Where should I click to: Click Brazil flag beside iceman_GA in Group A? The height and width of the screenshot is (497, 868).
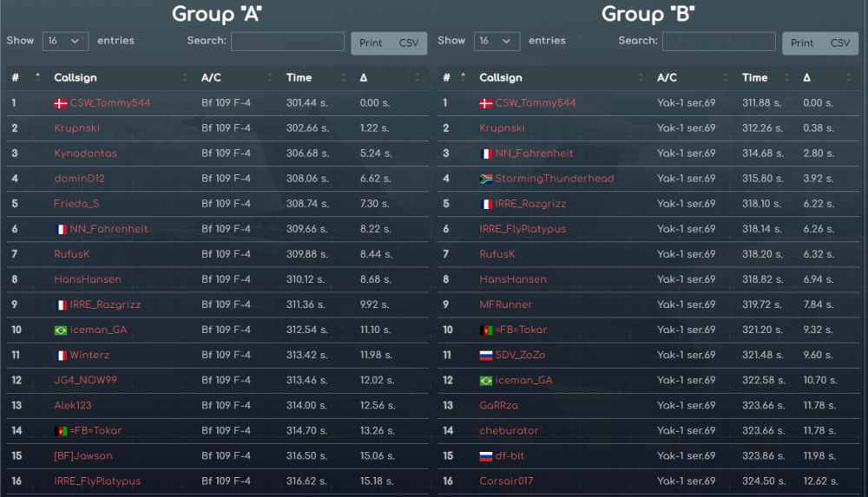coord(60,330)
